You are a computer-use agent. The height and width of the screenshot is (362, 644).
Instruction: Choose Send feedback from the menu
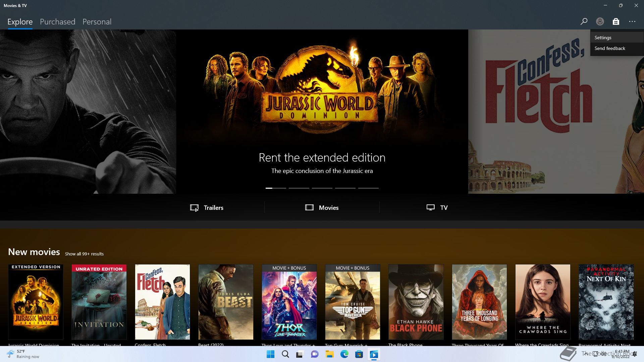point(617,48)
